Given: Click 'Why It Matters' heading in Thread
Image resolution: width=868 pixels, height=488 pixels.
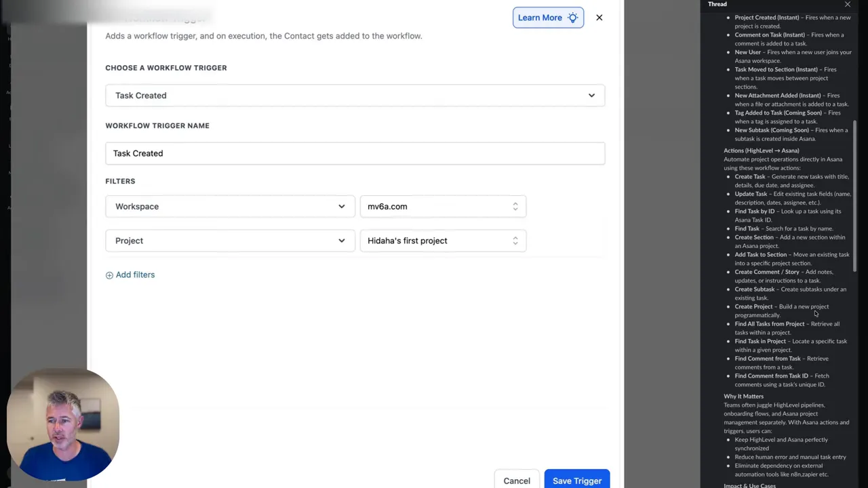Looking at the screenshot, I should coord(743,396).
